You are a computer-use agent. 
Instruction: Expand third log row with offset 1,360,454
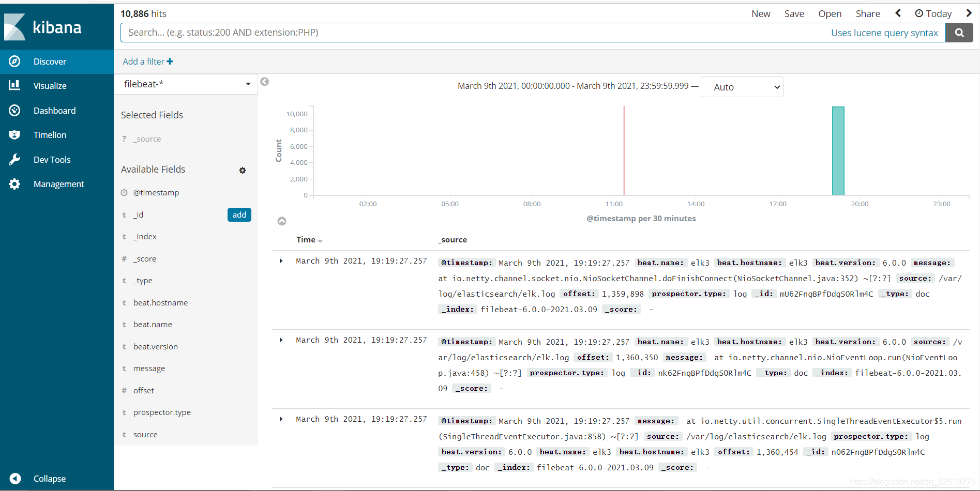pos(281,419)
